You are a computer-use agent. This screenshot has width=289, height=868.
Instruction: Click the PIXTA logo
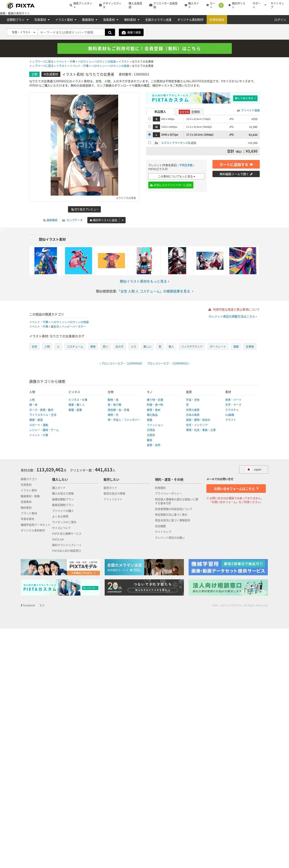coord(20,6)
